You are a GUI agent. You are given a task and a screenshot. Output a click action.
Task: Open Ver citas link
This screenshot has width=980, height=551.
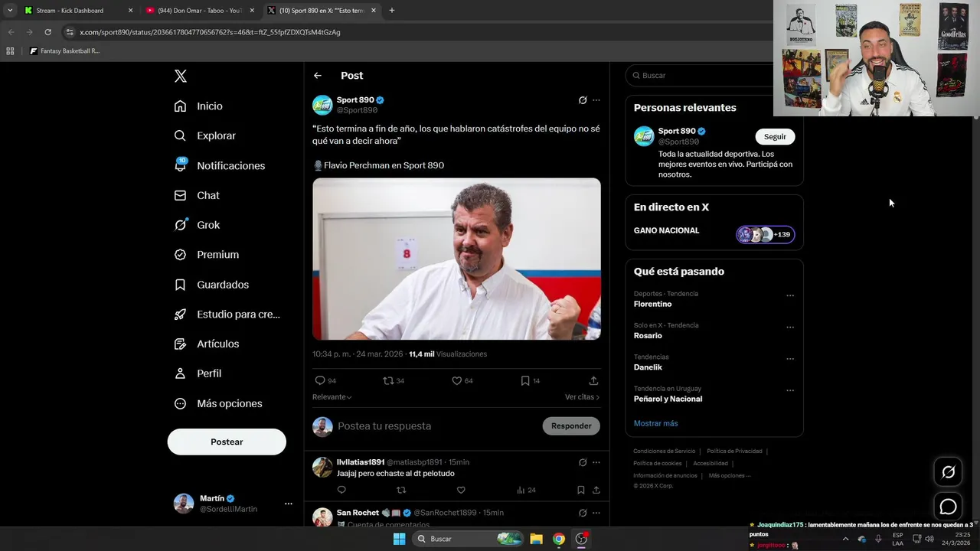[x=582, y=397]
